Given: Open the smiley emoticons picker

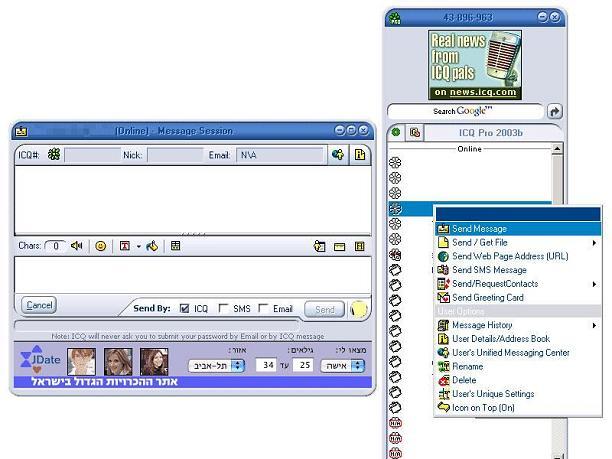Looking at the screenshot, I should pos(101,246).
